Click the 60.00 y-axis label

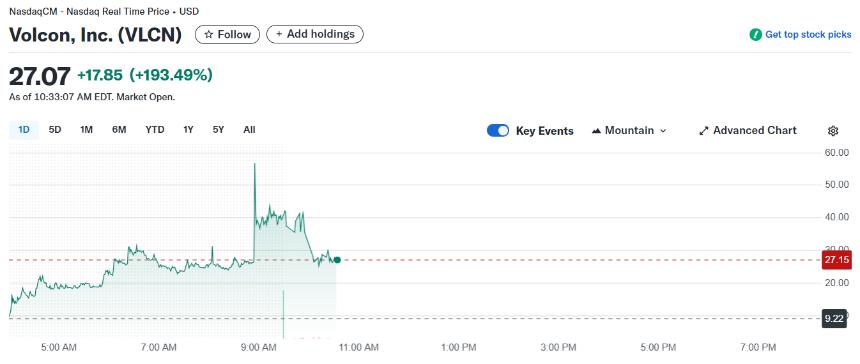(837, 152)
